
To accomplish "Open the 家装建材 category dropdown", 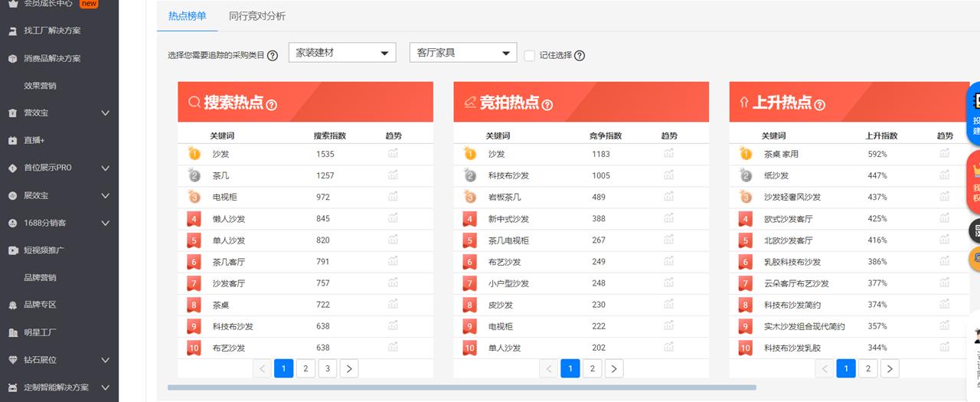I will coord(342,53).
